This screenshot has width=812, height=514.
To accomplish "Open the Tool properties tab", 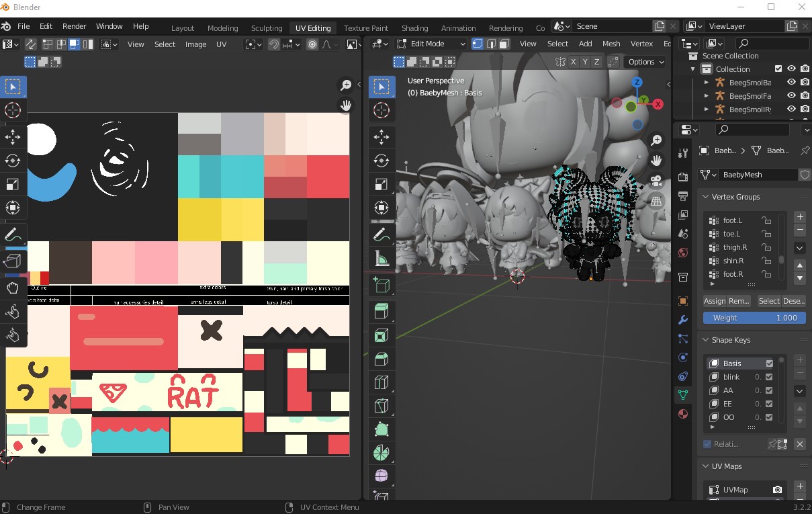I will coord(683,153).
